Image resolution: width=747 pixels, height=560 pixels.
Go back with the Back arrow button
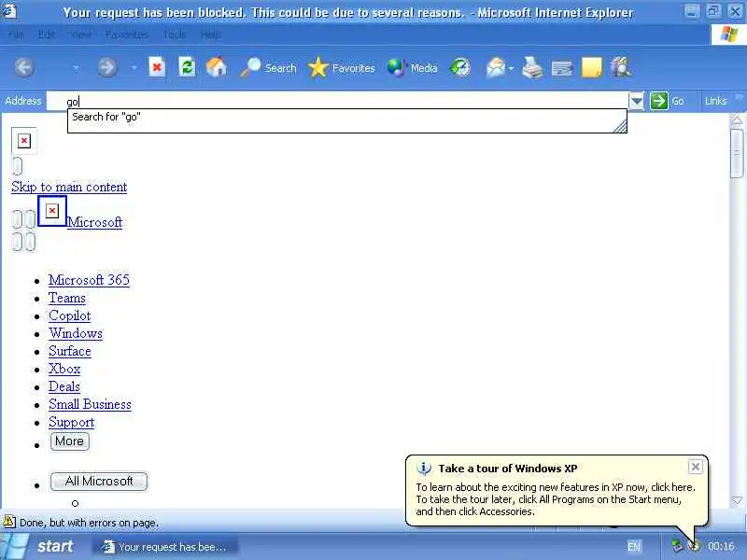pos(24,68)
